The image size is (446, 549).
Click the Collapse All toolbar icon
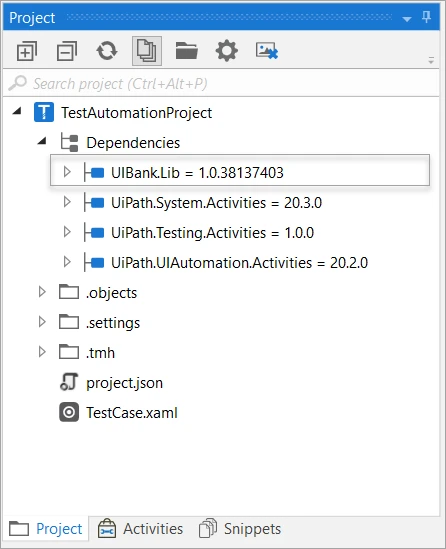[67, 51]
